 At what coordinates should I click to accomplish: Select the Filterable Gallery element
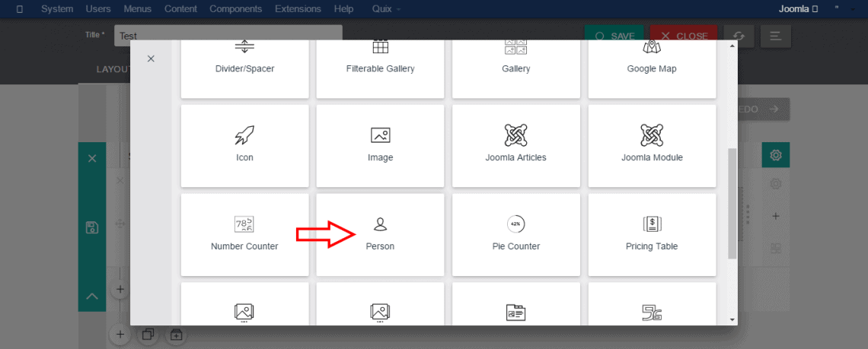[380, 59]
